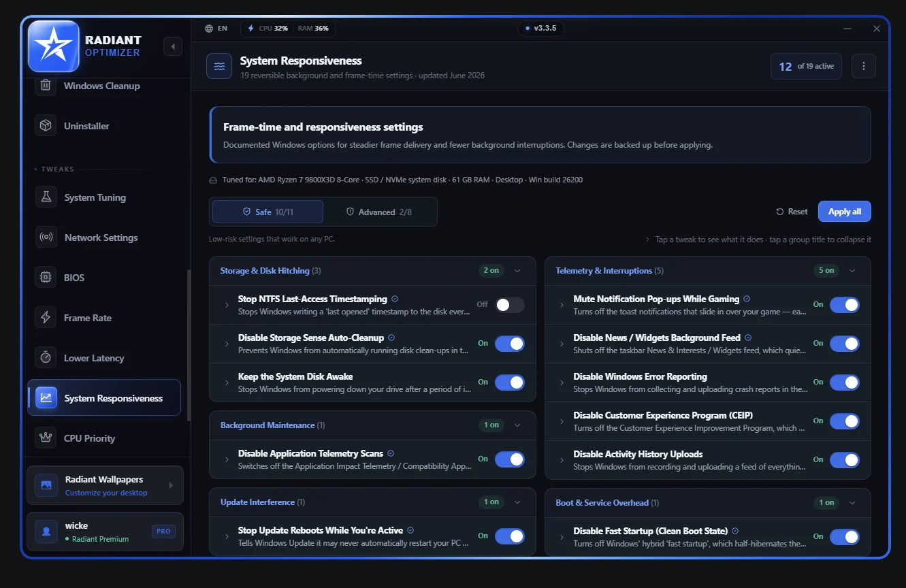The height and width of the screenshot is (588, 906).
Task: Toggle Disable Customer Experience Program (CEIP) switch
Action: (x=845, y=421)
